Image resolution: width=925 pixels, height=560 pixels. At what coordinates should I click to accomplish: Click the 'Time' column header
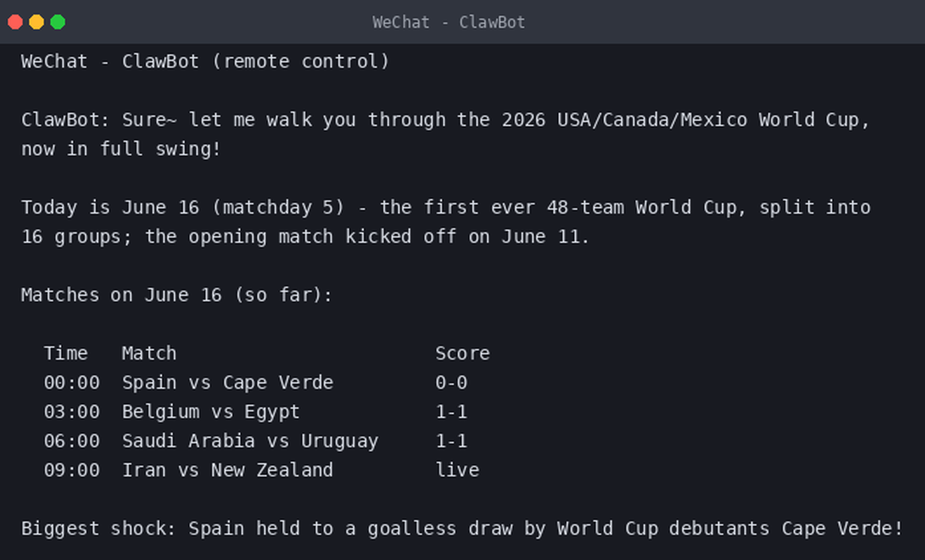tap(66, 353)
